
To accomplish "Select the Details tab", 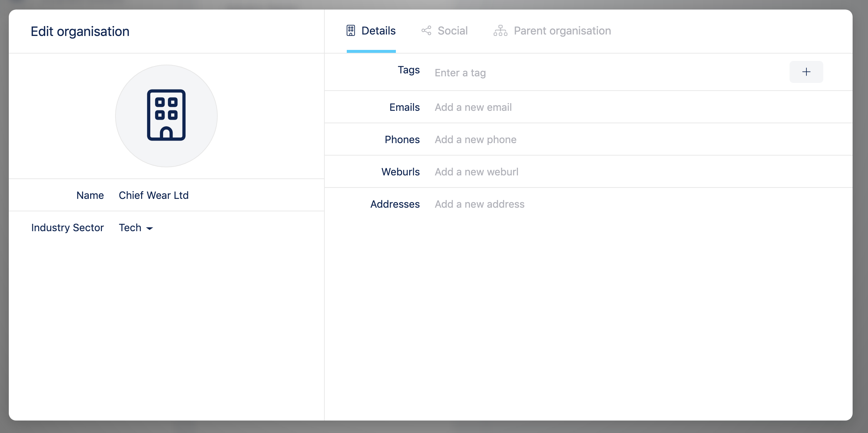I will point(378,30).
